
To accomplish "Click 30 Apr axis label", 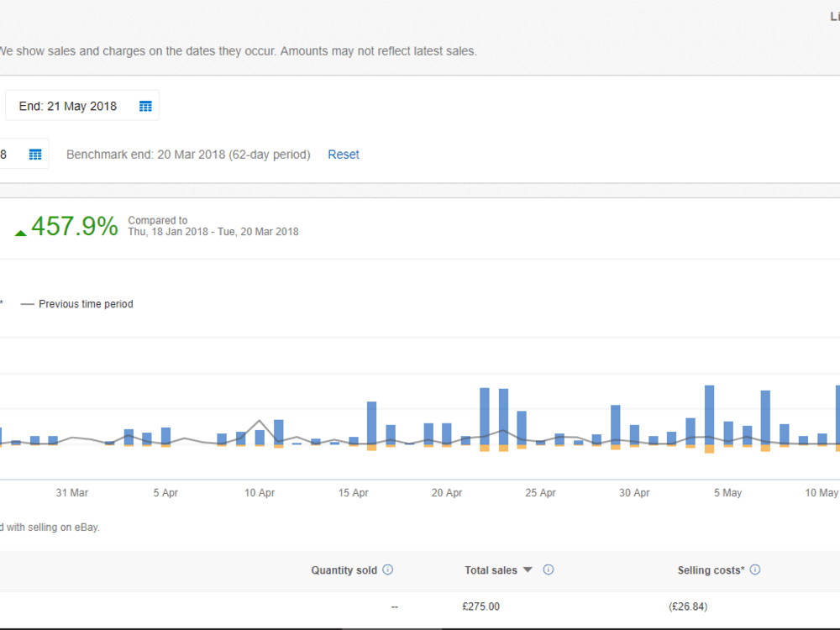I will click(x=634, y=492).
